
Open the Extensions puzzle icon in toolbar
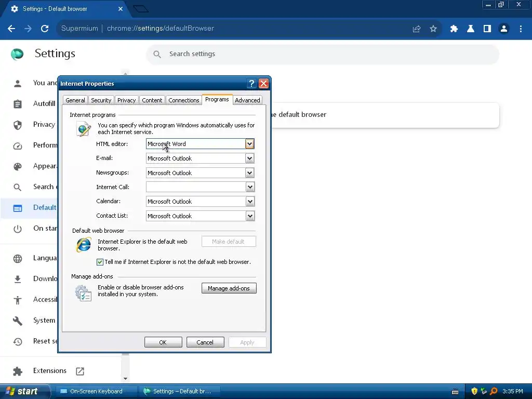coord(454,29)
